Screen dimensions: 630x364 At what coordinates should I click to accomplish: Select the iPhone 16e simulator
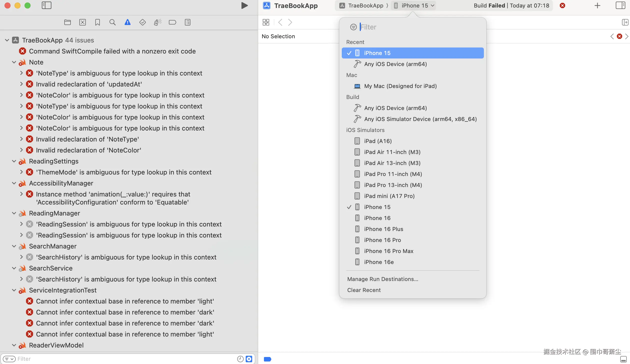coord(413,262)
